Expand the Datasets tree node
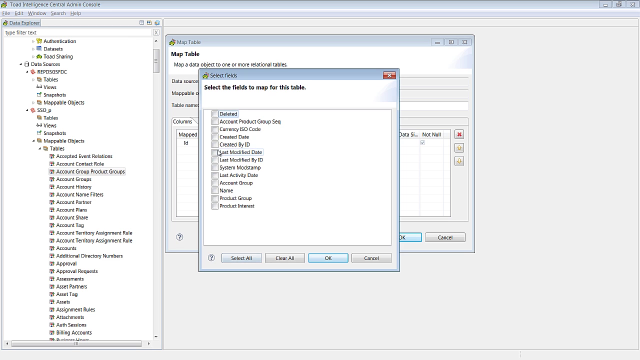This screenshot has height=360, width=640. [33, 49]
